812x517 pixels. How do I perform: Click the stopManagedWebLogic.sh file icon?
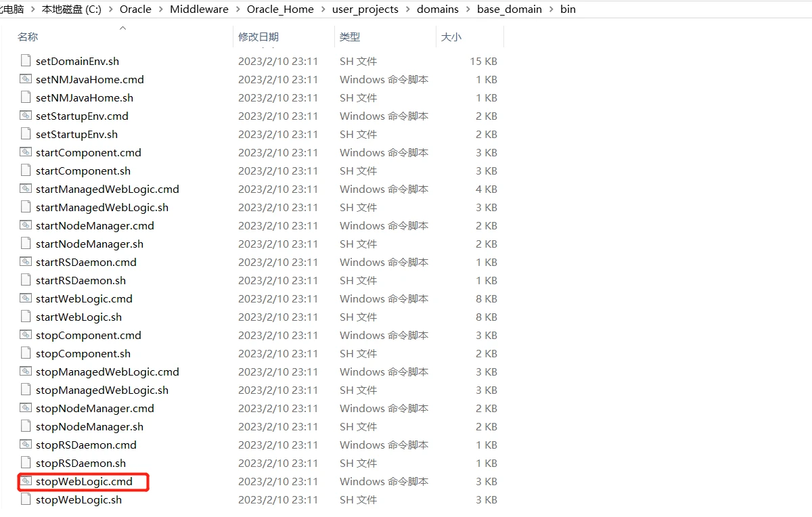26,390
